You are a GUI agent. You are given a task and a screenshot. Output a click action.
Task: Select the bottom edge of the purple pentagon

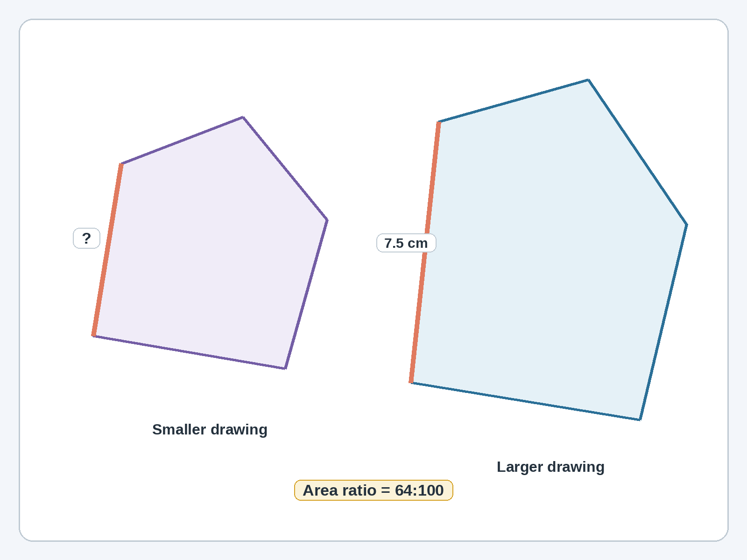(x=189, y=352)
